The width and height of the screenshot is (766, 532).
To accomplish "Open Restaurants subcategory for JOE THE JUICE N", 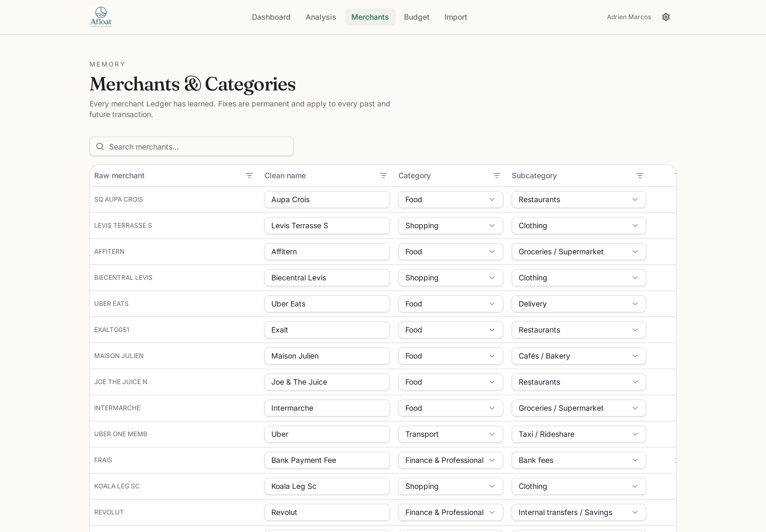I will point(579,382).
